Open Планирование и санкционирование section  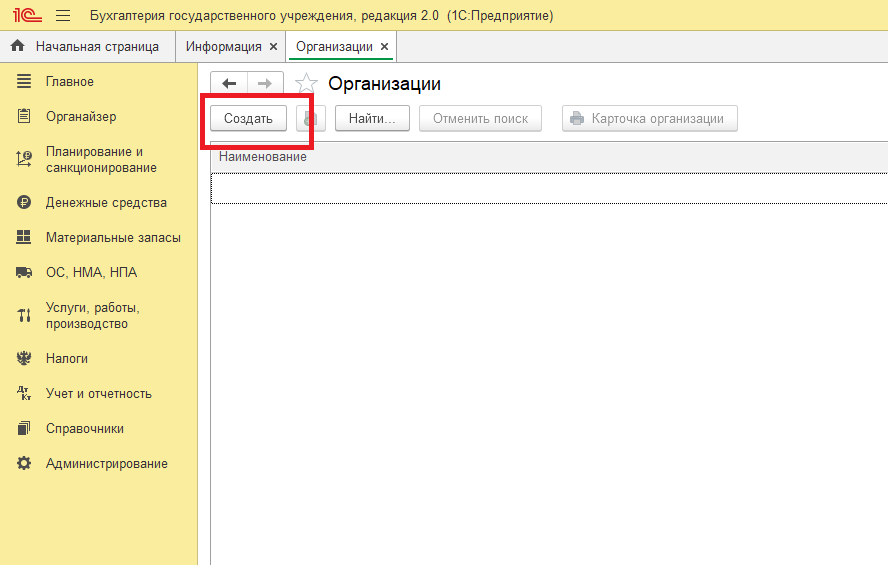(101, 160)
